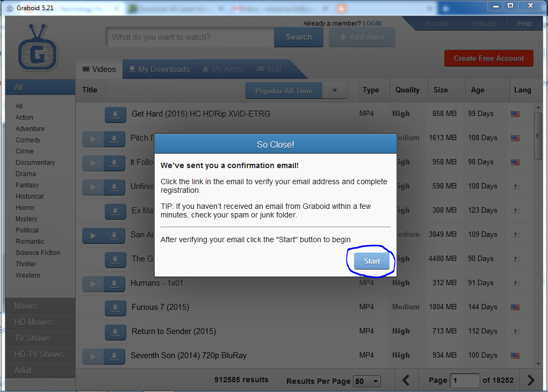Click download icon in Unfinished row
Viewport: 548px width, 392px height.
coord(114,187)
